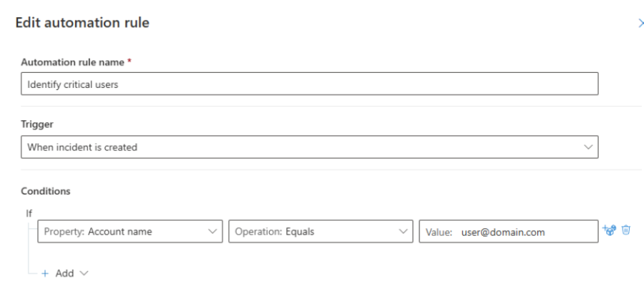
Task: Delete the Account name condition with trash icon
Action: 626,230
